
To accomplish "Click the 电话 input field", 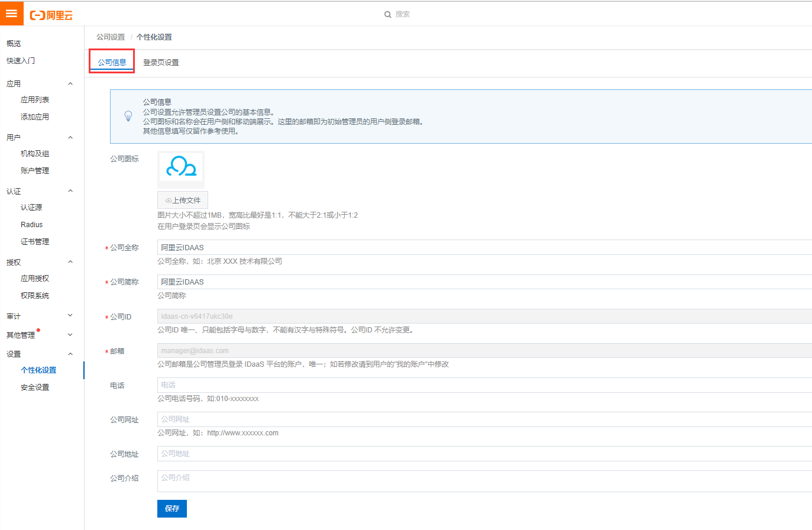I will click(484, 384).
